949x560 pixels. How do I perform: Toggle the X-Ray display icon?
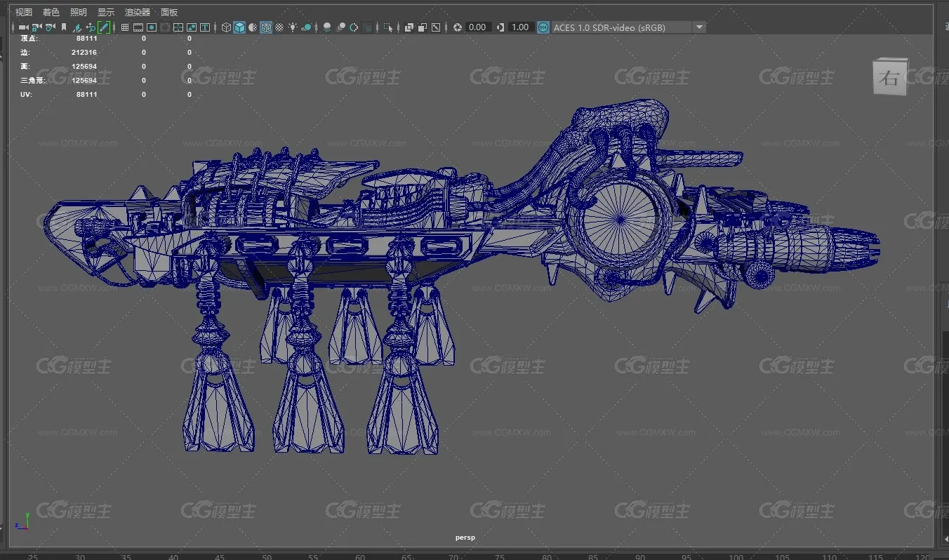(x=409, y=27)
